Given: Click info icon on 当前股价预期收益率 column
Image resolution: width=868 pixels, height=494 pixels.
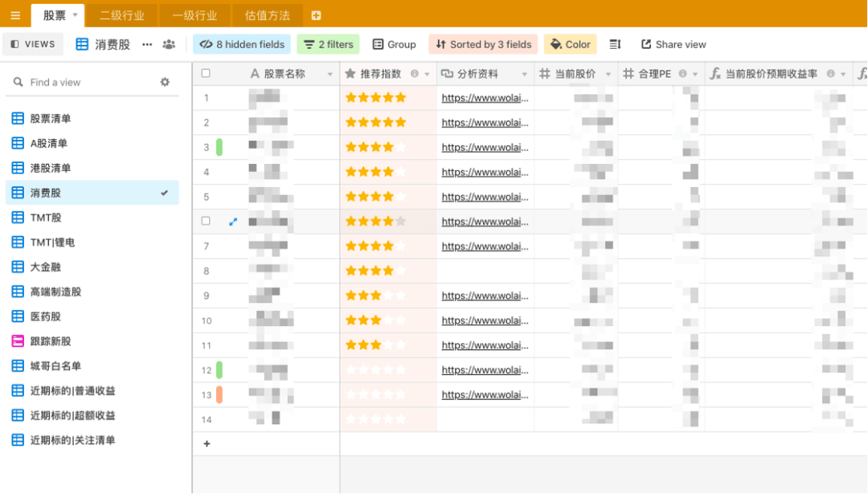Looking at the screenshot, I should (830, 74).
